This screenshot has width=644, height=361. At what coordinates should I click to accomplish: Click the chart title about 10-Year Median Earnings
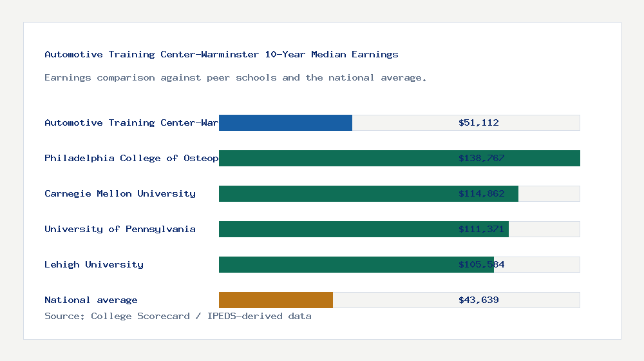pos(222,54)
